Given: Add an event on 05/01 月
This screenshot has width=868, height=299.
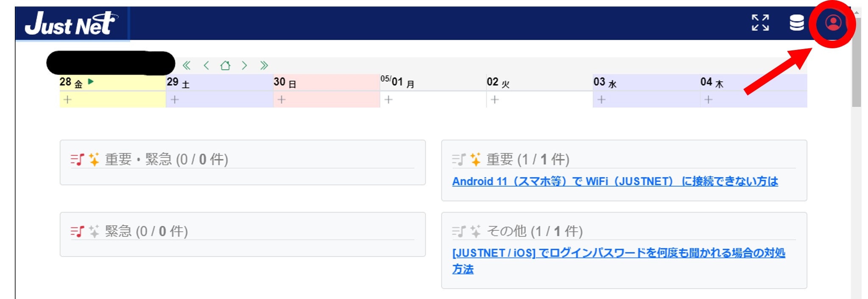Looking at the screenshot, I should [x=388, y=100].
